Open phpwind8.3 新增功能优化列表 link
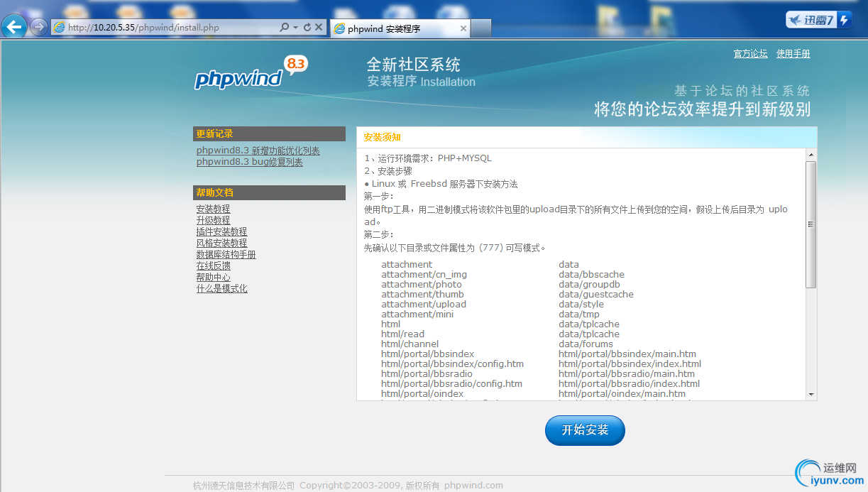The height and width of the screenshot is (492, 868). [258, 151]
